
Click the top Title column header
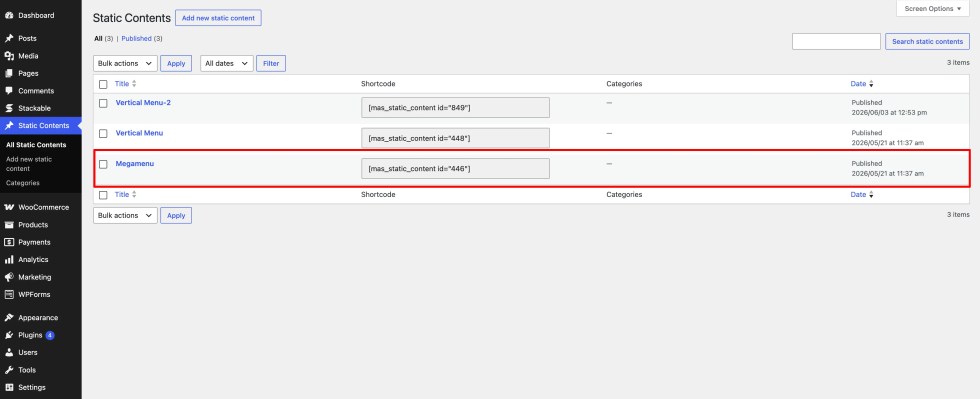pos(122,84)
